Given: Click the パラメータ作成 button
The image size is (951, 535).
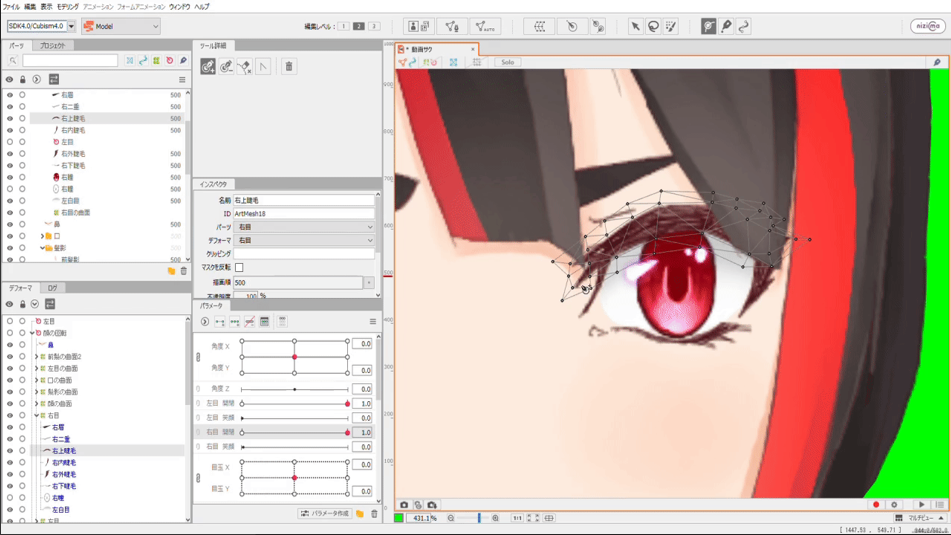Looking at the screenshot, I should tap(325, 514).
